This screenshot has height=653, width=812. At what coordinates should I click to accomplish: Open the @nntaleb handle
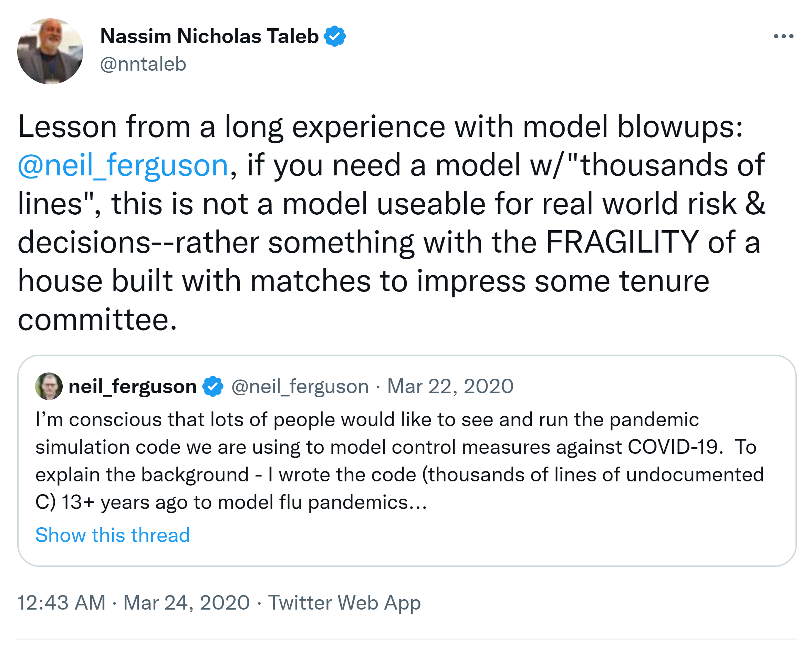[x=143, y=64]
